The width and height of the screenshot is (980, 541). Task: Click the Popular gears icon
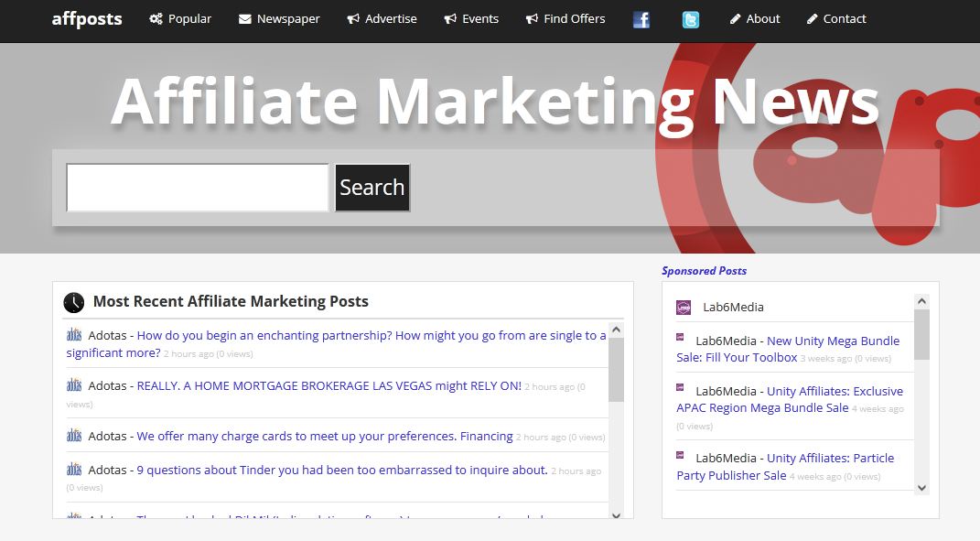[156, 18]
